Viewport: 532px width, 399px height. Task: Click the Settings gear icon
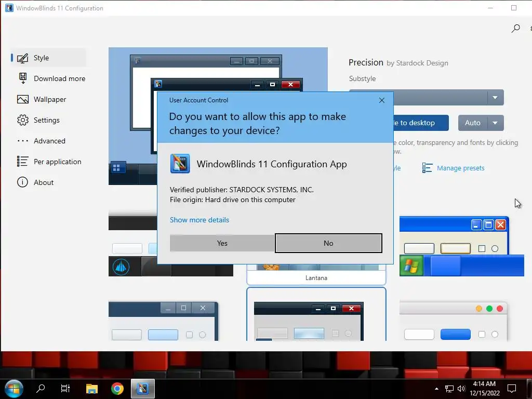[23, 120]
